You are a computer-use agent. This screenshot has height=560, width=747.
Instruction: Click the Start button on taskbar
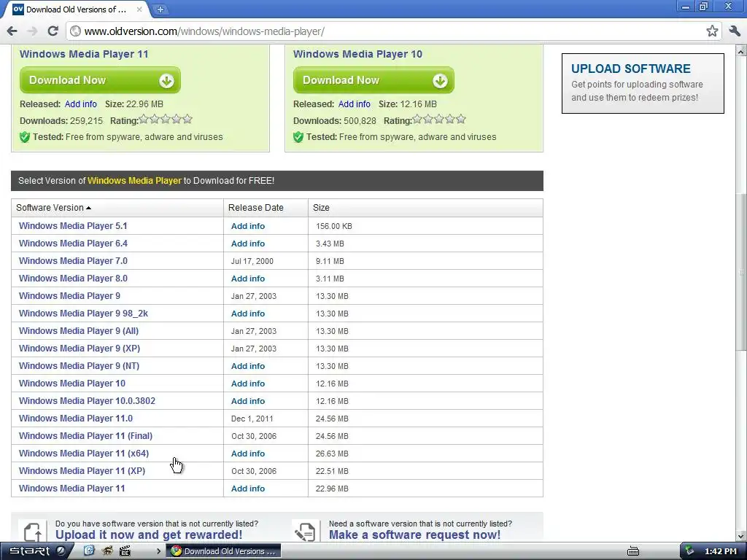(34, 551)
